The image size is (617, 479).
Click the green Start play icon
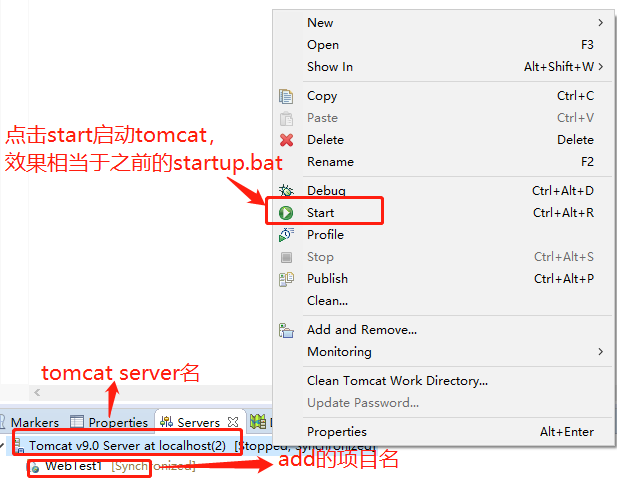point(286,213)
